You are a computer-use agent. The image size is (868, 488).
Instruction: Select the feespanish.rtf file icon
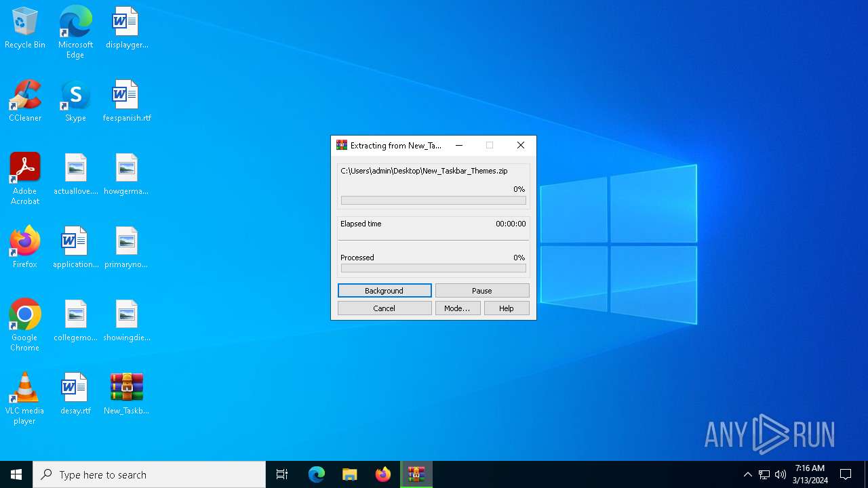tap(127, 101)
